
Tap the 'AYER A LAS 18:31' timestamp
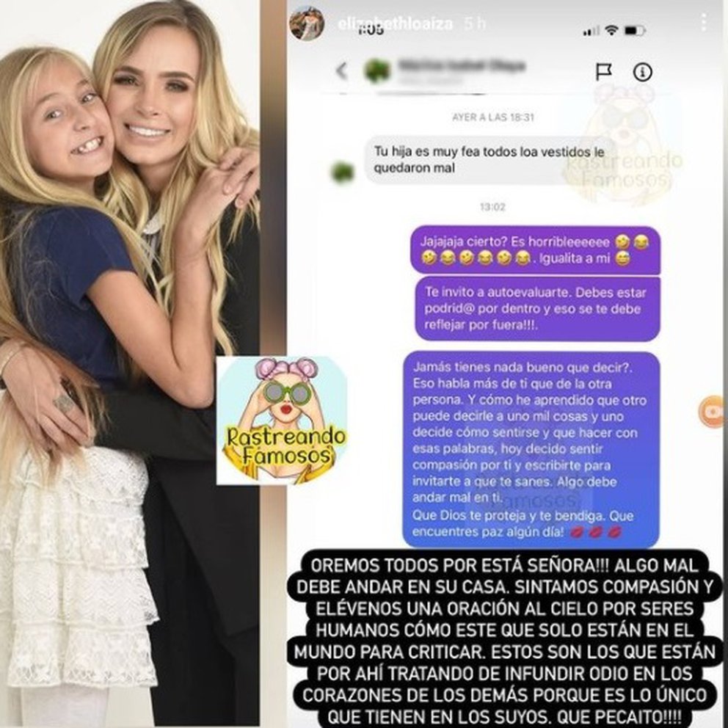pos(493,117)
